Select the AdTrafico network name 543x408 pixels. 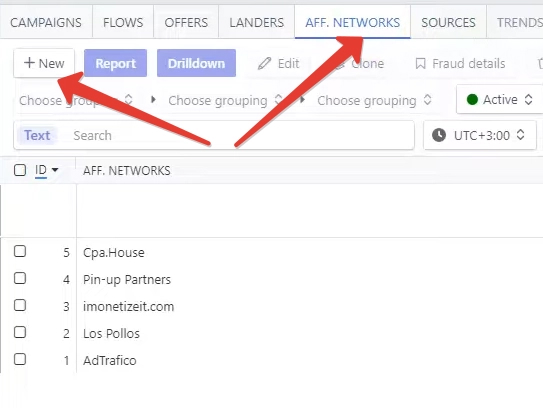109,361
